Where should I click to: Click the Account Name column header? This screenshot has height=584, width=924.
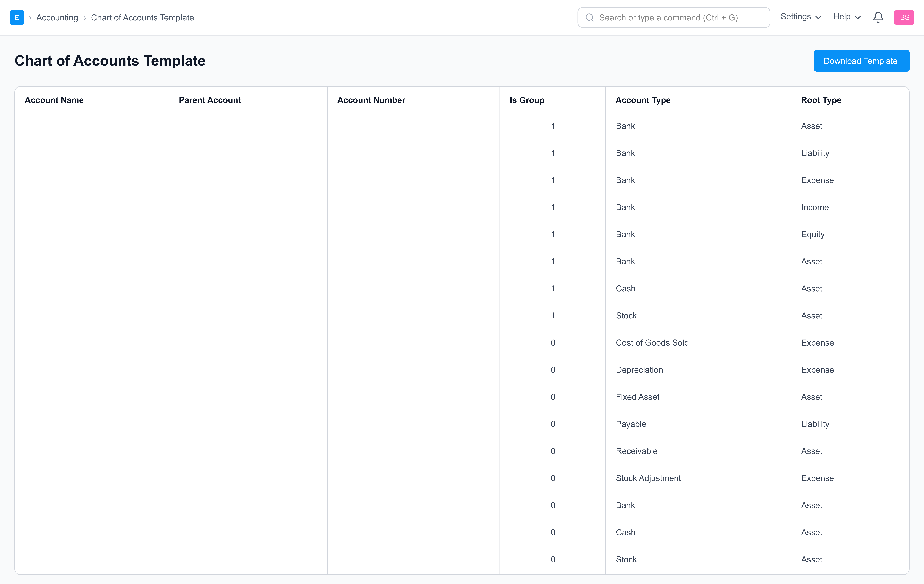pos(54,100)
